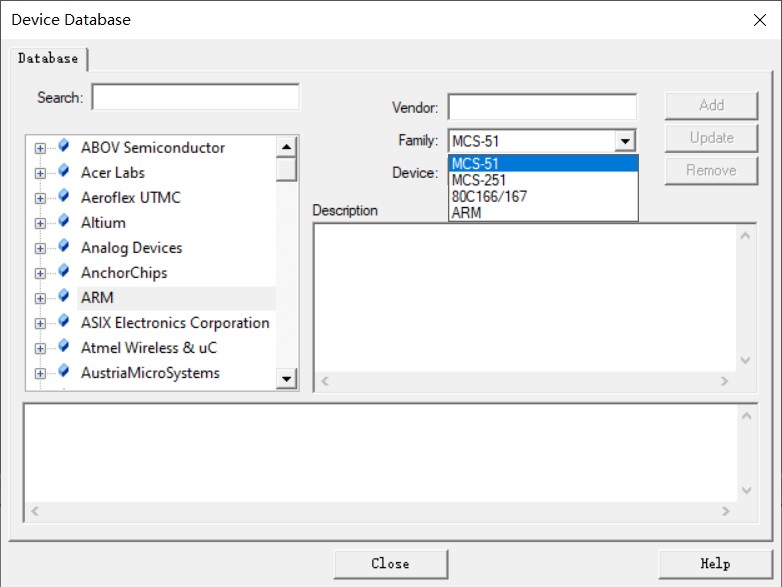
Task: Click the vendor tree scrollbar thumb
Action: (286, 169)
